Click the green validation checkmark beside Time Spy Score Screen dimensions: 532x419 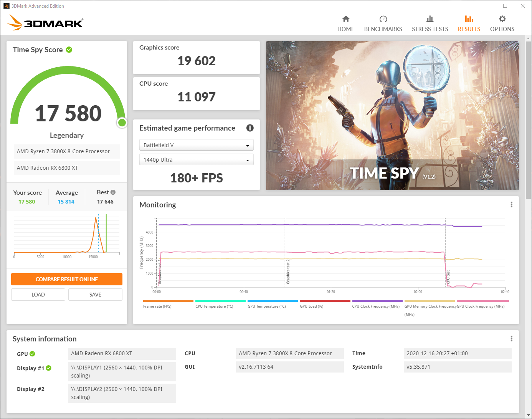[69, 50]
